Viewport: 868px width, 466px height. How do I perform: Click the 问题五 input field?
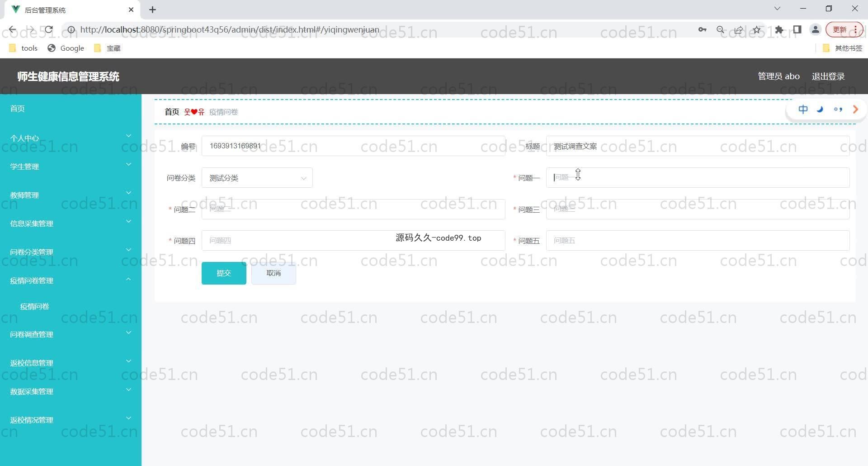pyautogui.click(x=698, y=240)
